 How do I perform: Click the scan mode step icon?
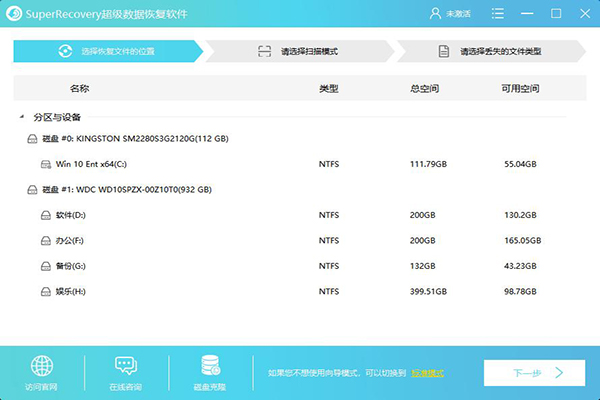click(x=264, y=51)
